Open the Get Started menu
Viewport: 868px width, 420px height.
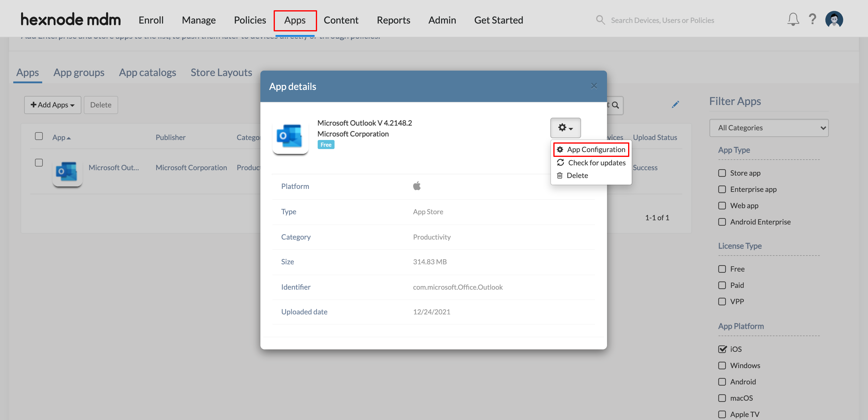coord(498,20)
